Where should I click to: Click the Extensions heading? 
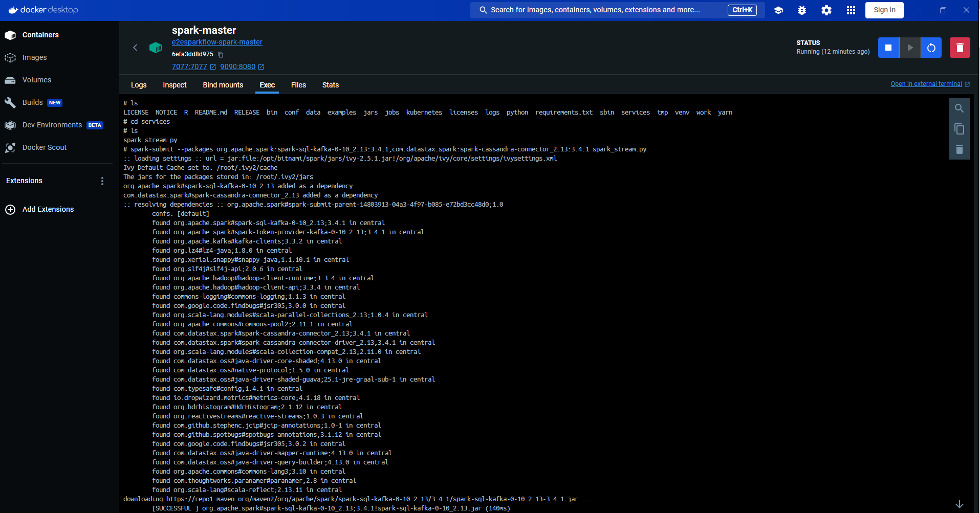click(24, 181)
